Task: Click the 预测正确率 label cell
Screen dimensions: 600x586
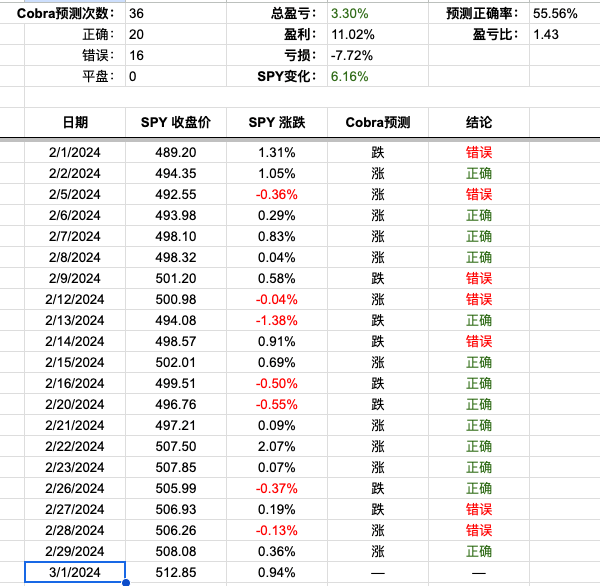Action: (479, 13)
